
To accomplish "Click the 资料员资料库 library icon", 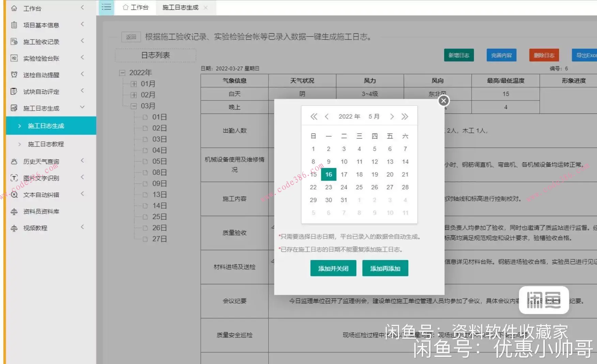I will (x=13, y=211).
